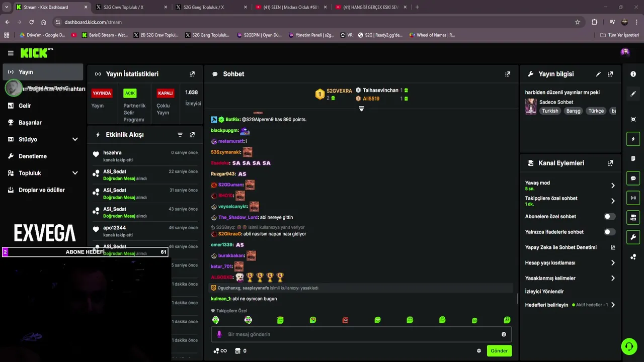Click the Türkçe tag chip
Image resolution: width=644 pixels, height=362 pixels.
596,111
